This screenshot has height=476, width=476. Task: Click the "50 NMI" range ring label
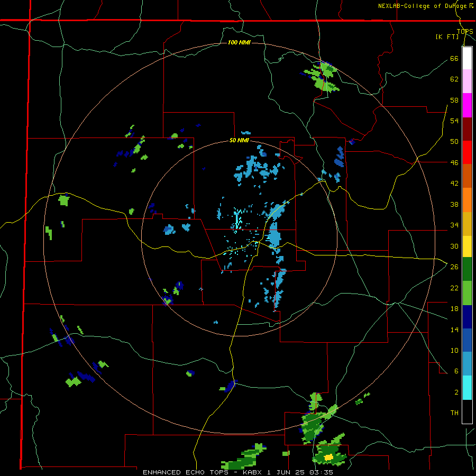coord(239,140)
